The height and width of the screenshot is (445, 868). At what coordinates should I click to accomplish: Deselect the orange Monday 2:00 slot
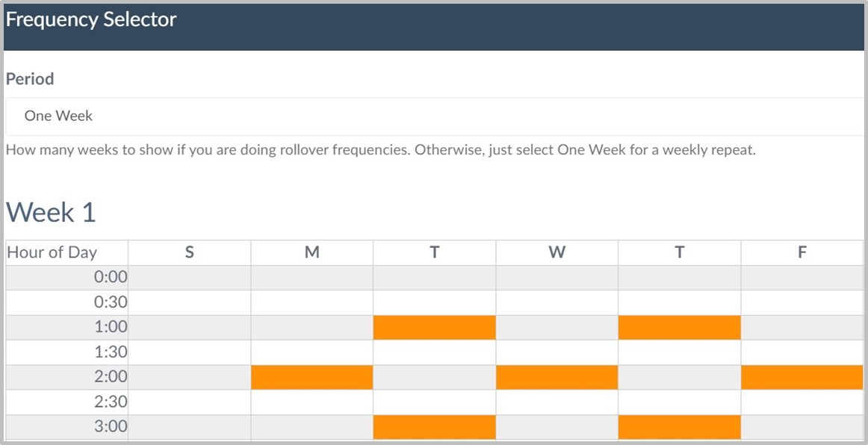tap(311, 378)
